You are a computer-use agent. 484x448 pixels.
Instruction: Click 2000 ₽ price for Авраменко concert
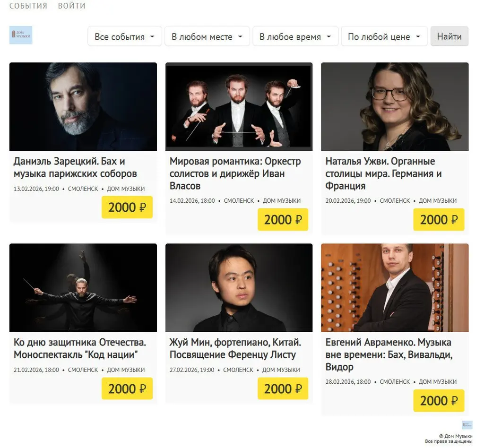coord(439,401)
